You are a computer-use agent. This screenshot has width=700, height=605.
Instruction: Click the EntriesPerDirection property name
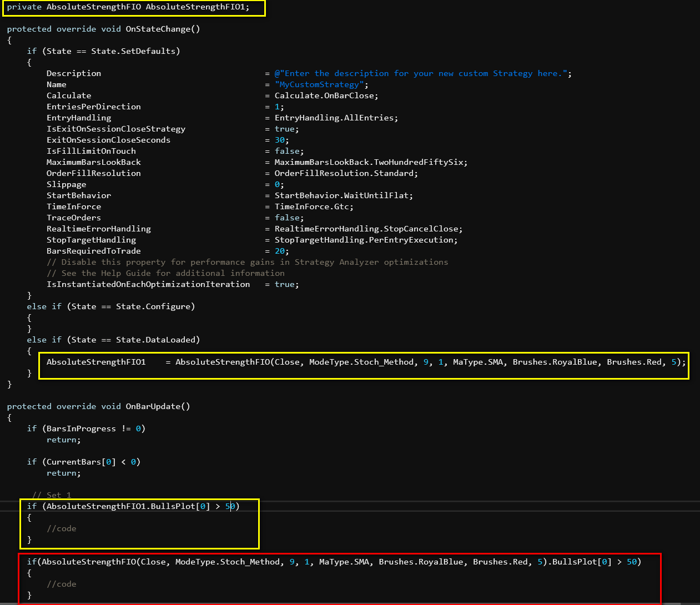point(94,107)
